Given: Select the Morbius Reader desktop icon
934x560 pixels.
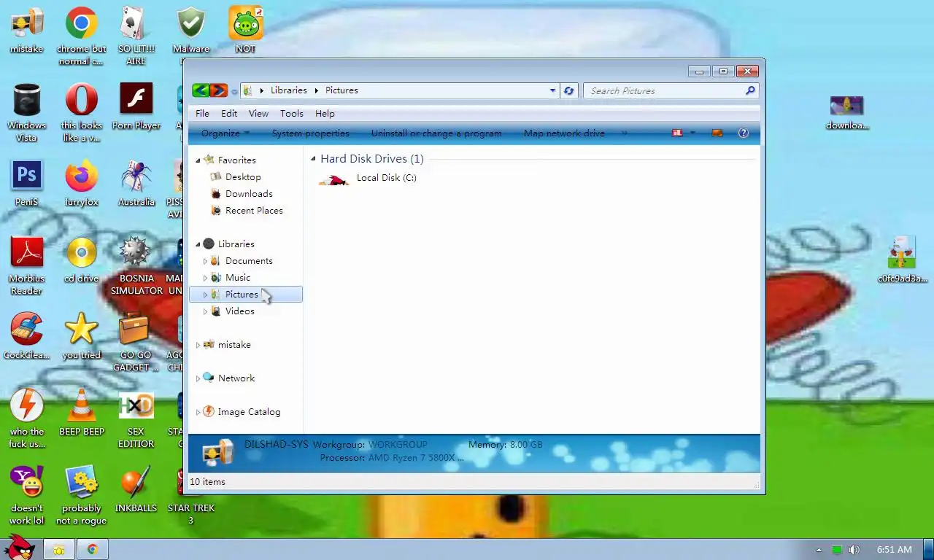Looking at the screenshot, I should 27,266.
